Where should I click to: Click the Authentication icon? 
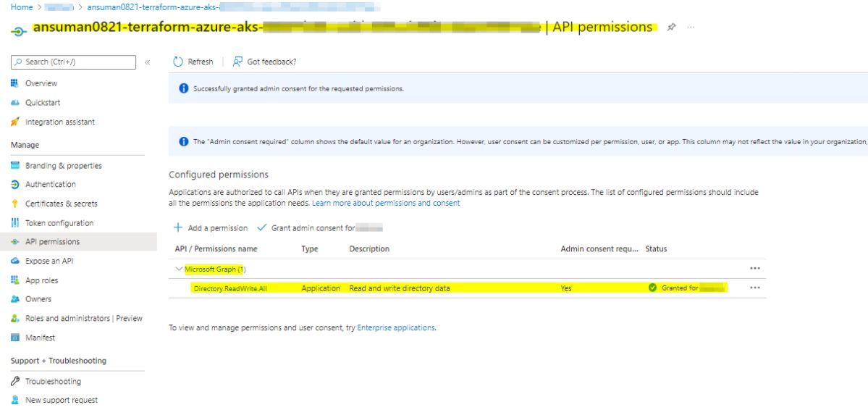15,185
